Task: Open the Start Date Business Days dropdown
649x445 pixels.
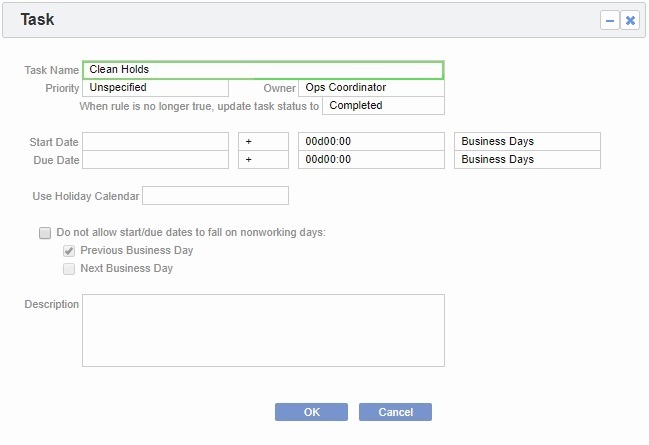Action: [x=527, y=142]
